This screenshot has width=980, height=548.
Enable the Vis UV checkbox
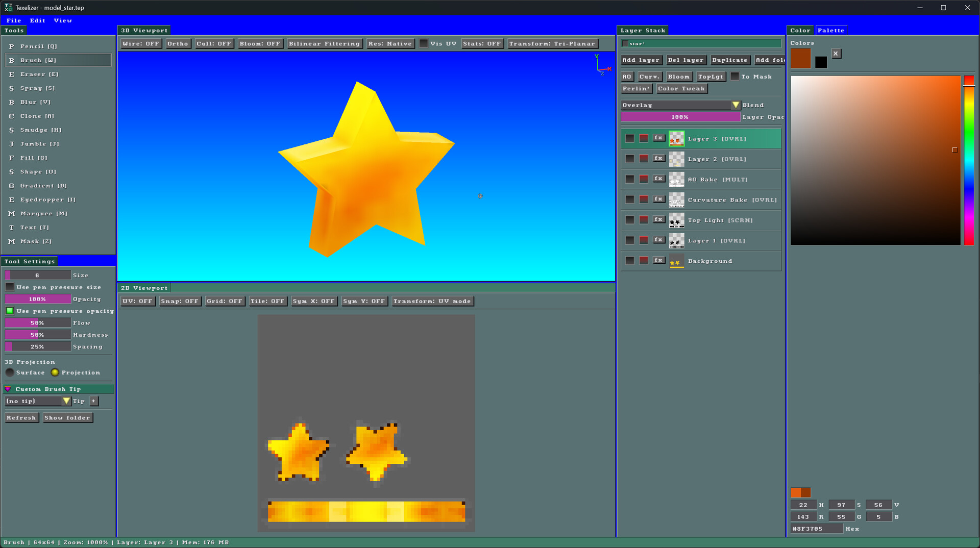click(x=424, y=44)
